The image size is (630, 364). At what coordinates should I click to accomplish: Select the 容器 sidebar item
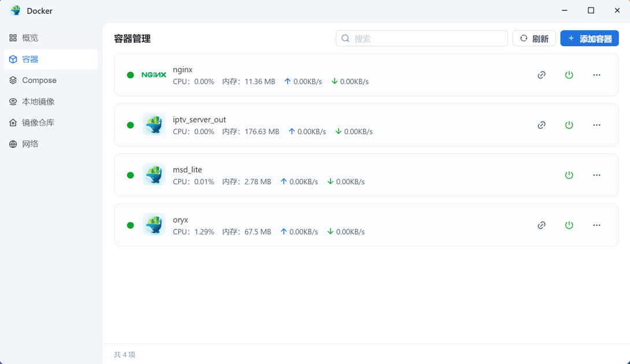coord(51,59)
